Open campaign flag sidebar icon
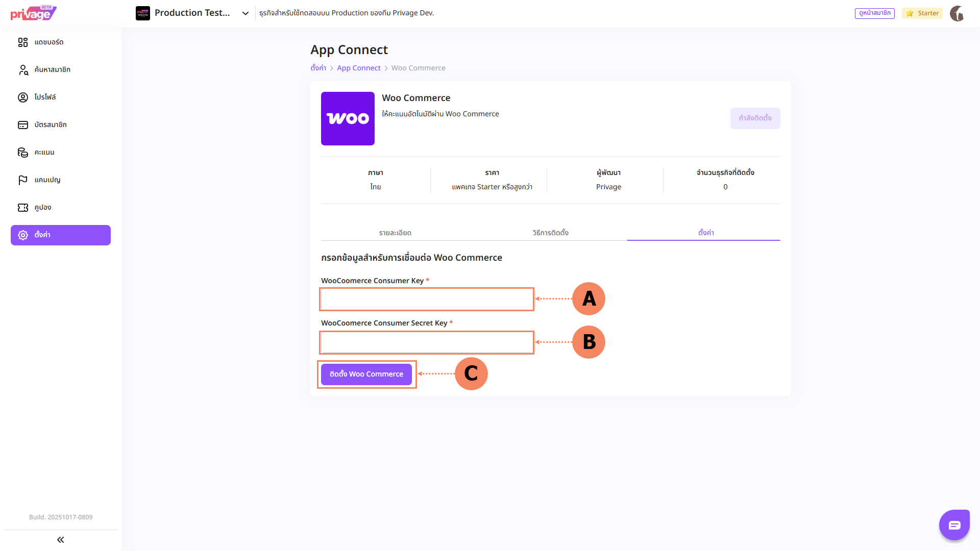Viewport: 980px width, 551px height. pyautogui.click(x=23, y=180)
